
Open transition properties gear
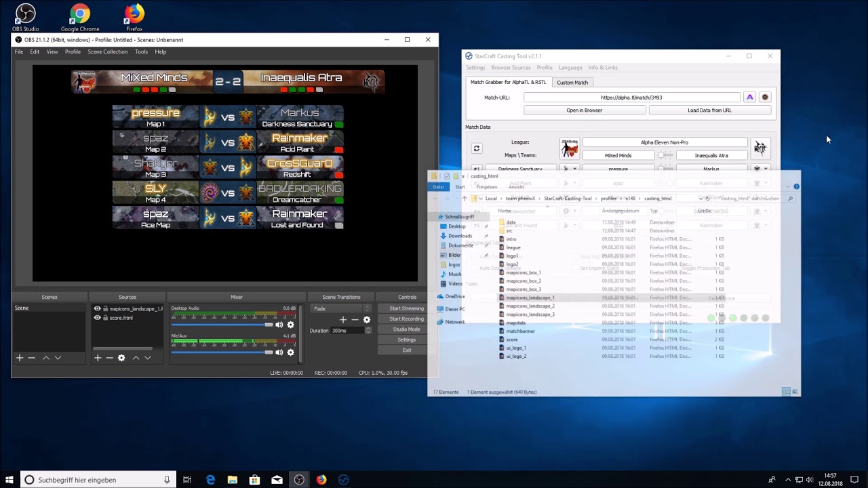coord(367,320)
